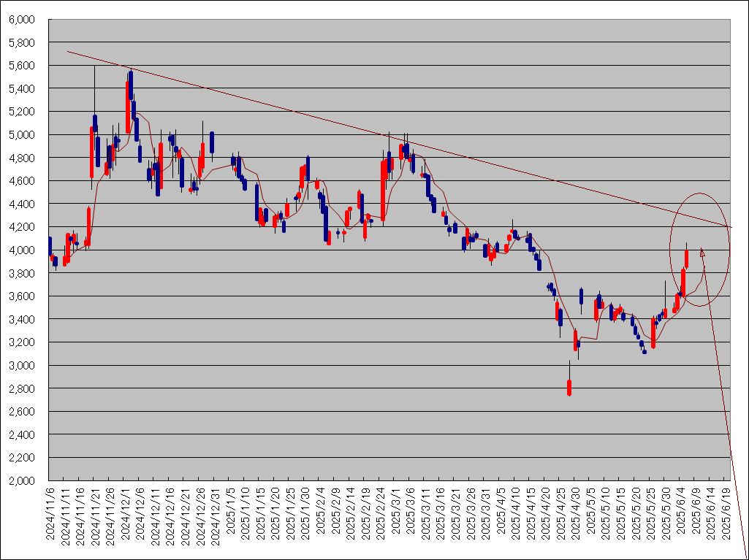Image resolution: width=749 pixels, height=560 pixels.
Task: Select the 2,200 axis label
Action: pos(22,457)
